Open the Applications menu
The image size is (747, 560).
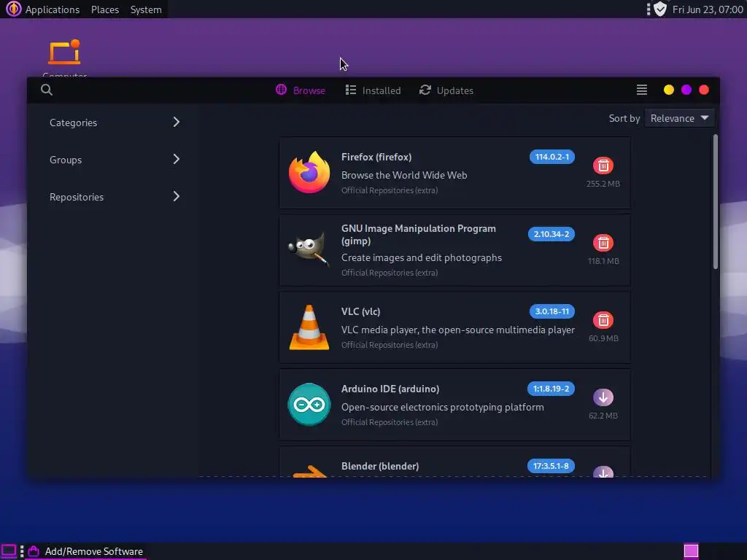coord(52,9)
